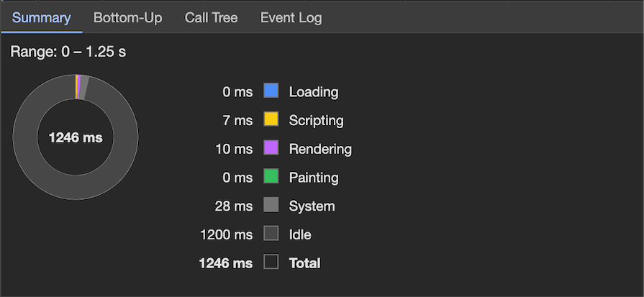Click the yellow Scripting color swatch
The width and height of the screenshot is (644, 297).
point(271,120)
